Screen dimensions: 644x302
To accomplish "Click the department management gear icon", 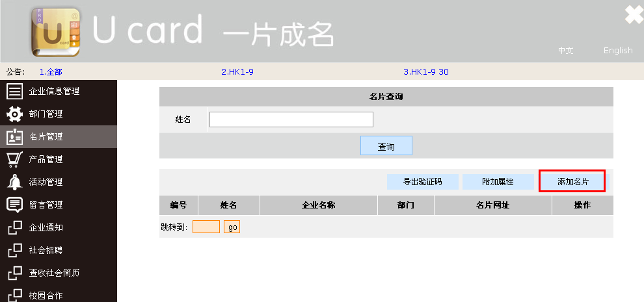I will [15, 114].
